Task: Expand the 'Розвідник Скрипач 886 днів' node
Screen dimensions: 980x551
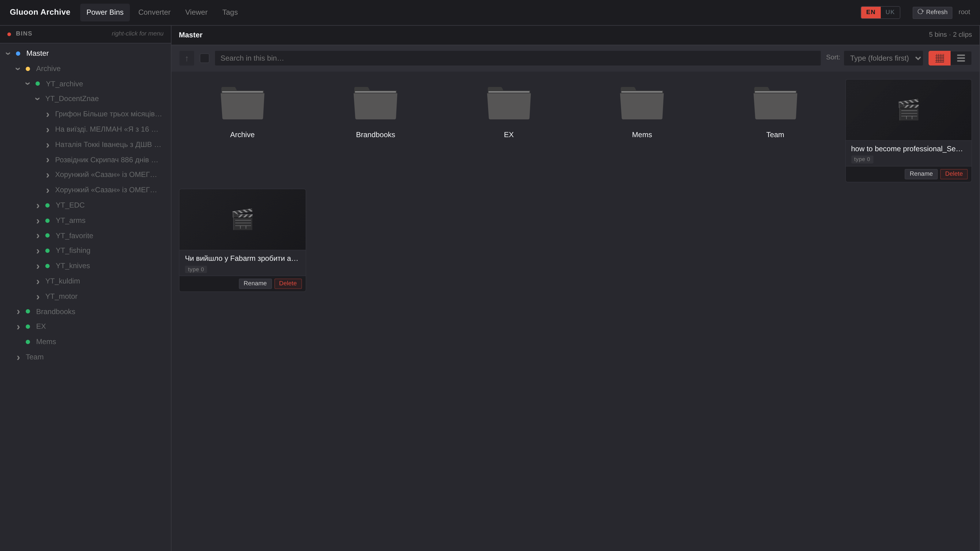Action: click(47, 160)
